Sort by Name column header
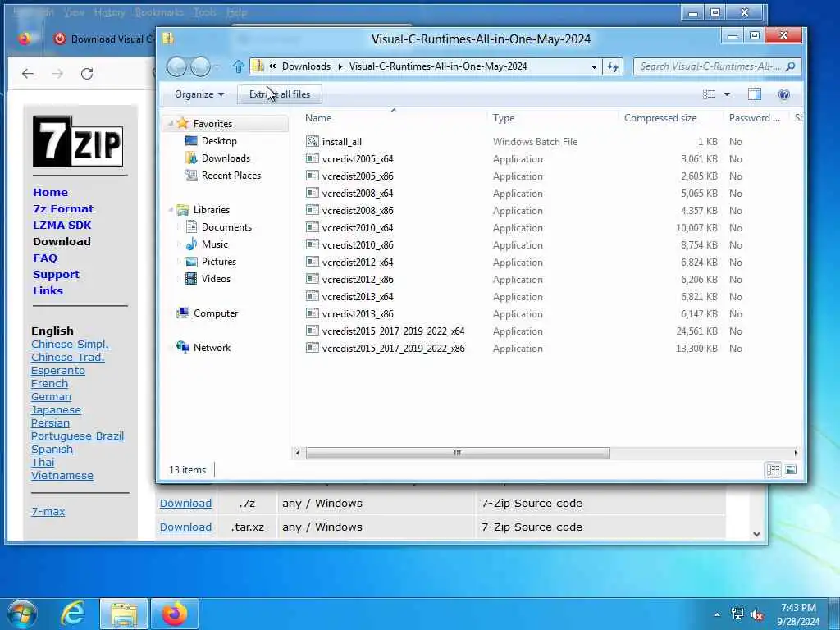Image resolution: width=840 pixels, height=630 pixels. pos(318,118)
